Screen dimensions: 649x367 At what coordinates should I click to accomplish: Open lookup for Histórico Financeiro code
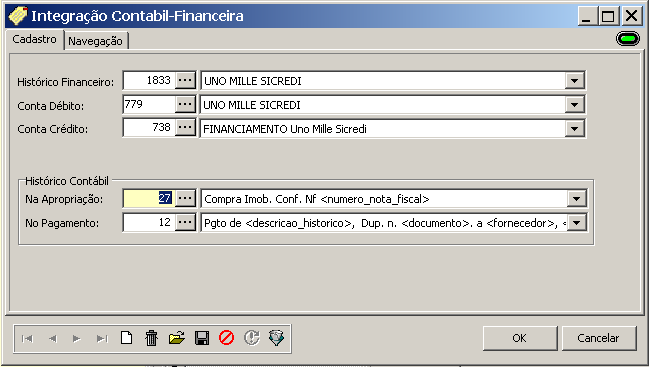185,80
